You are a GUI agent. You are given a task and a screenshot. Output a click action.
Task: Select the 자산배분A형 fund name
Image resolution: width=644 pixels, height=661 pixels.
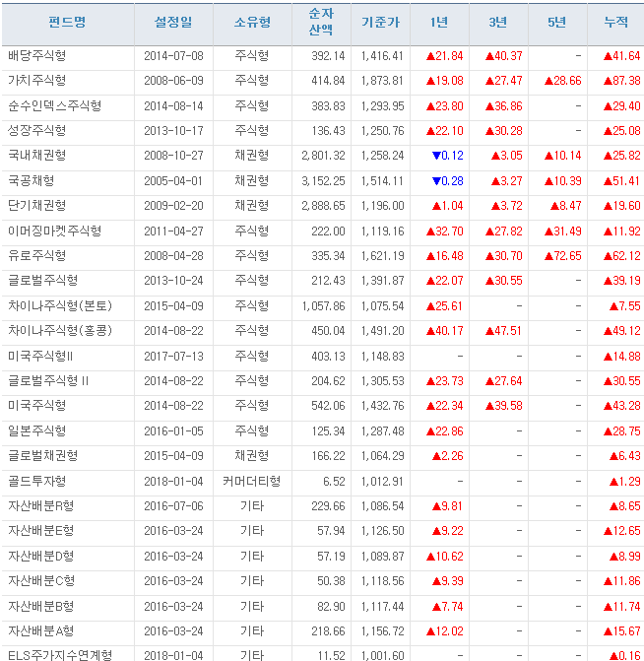point(41,631)
